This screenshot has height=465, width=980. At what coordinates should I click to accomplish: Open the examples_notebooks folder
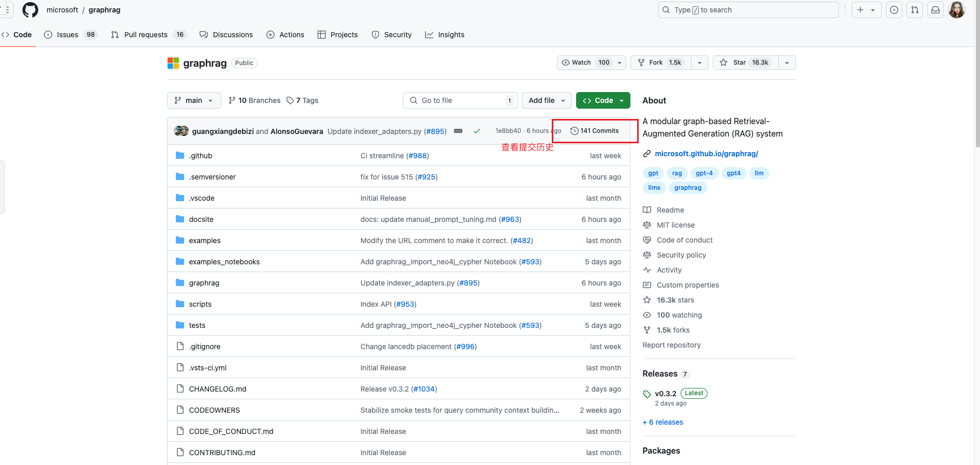click(x=224, y=262)
